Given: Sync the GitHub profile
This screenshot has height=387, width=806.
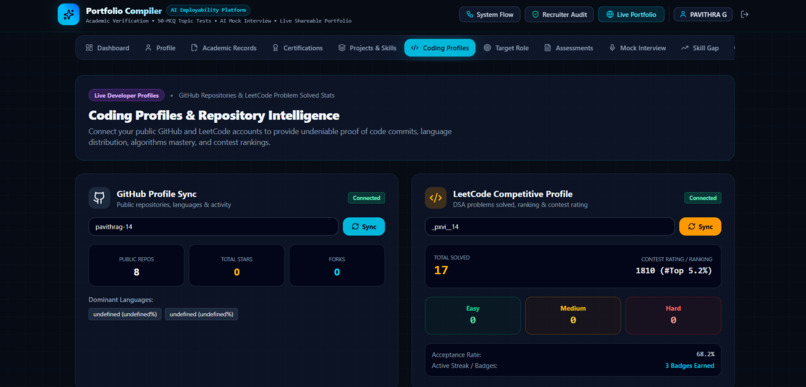Looking at the screenshot, I should click(364, 227).
